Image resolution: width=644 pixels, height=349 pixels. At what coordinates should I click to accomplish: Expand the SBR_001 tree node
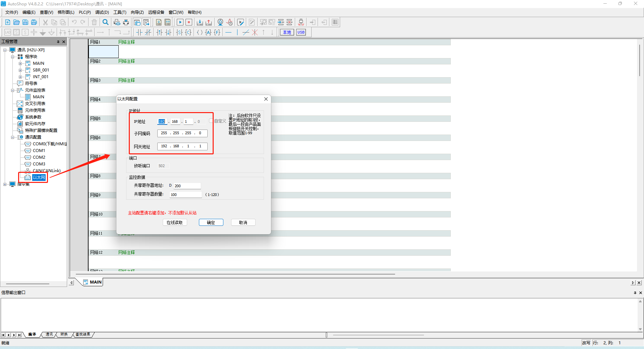point(20,70)
